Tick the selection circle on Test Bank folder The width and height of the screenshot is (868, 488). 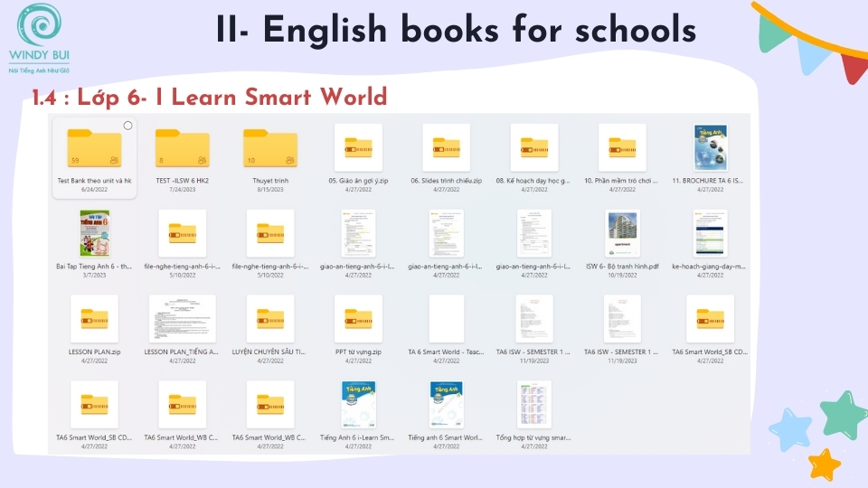point(127,126)
